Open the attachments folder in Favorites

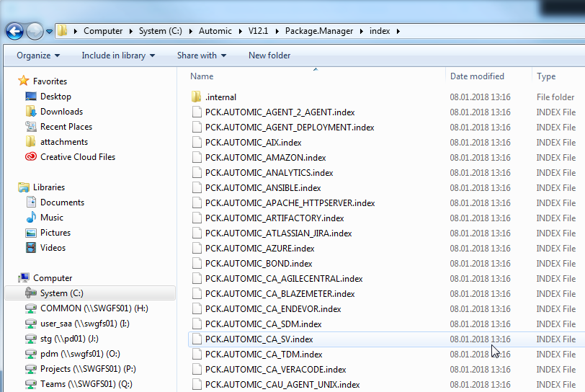(x=64, y=142)
